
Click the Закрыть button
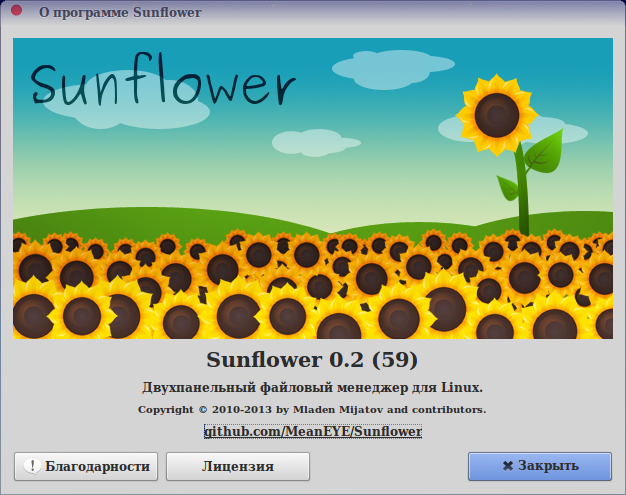(x=540, y=466)
